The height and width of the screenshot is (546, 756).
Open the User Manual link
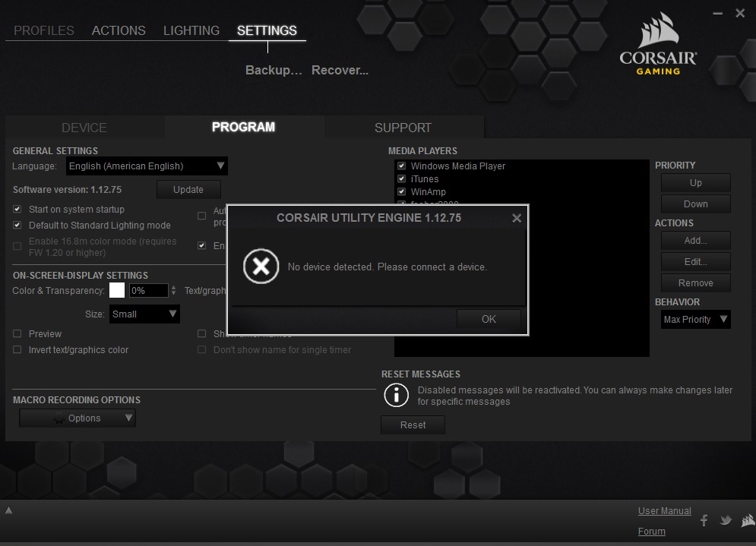[664, 511]
